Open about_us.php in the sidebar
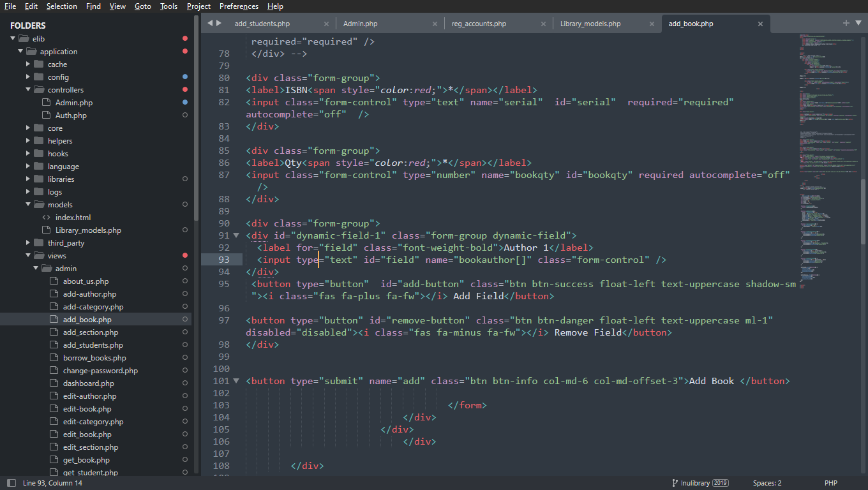This screenshot has width=868, height=490. [x=86, y=281]
